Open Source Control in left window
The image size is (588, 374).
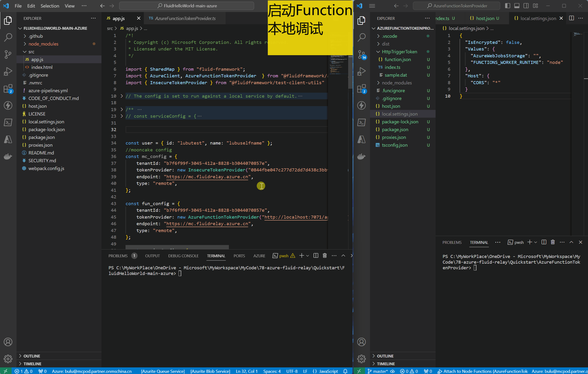[x=8, y=54]
